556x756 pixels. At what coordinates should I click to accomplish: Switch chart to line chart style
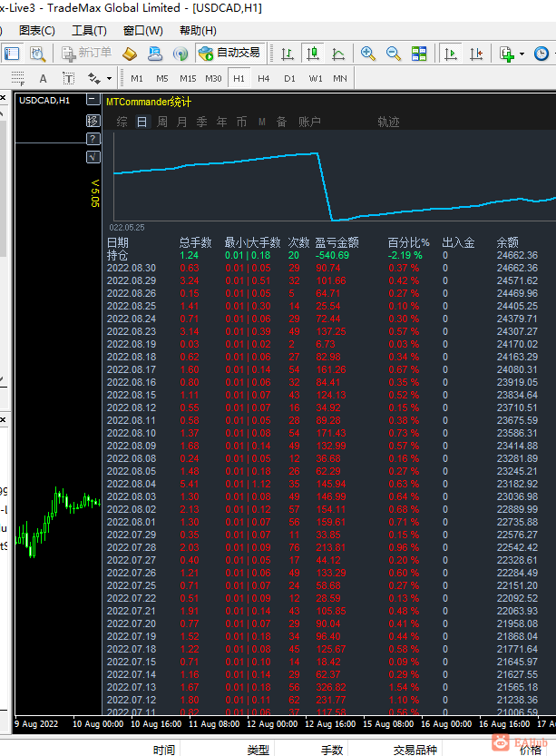pos(338,54)
